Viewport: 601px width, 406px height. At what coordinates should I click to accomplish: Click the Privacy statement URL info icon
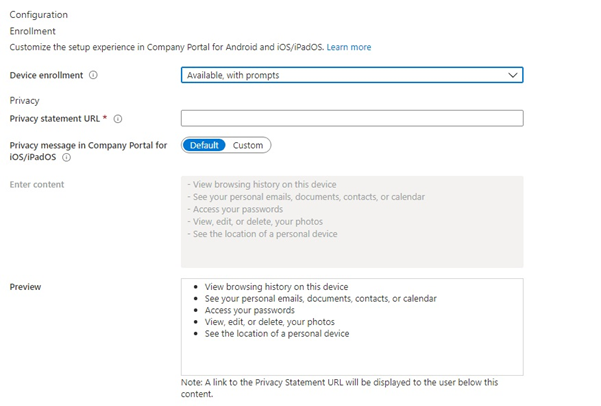pyautogui.click(x=118, y=119)
